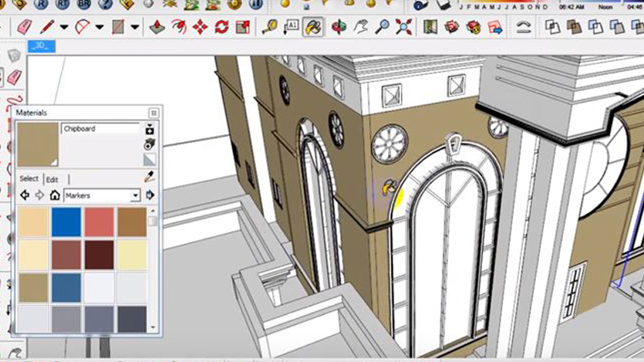This screenshot has width=644, height=362.
Task: Click the Soften Edges curve icon
Action: (523, 27)
